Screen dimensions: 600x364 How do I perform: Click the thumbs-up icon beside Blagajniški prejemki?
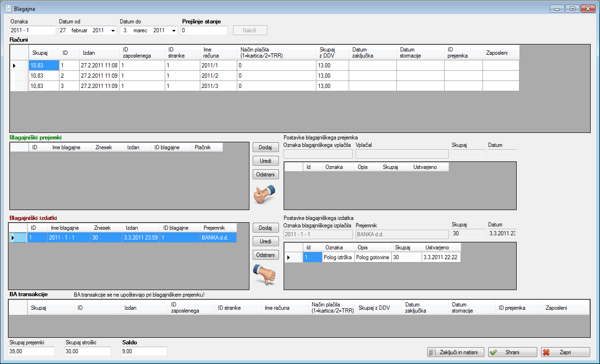pos(264,194)
